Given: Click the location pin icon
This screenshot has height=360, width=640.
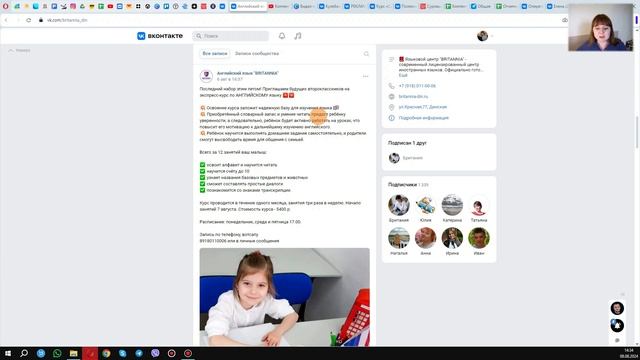Looking at the screenshot, I should 391,107.
